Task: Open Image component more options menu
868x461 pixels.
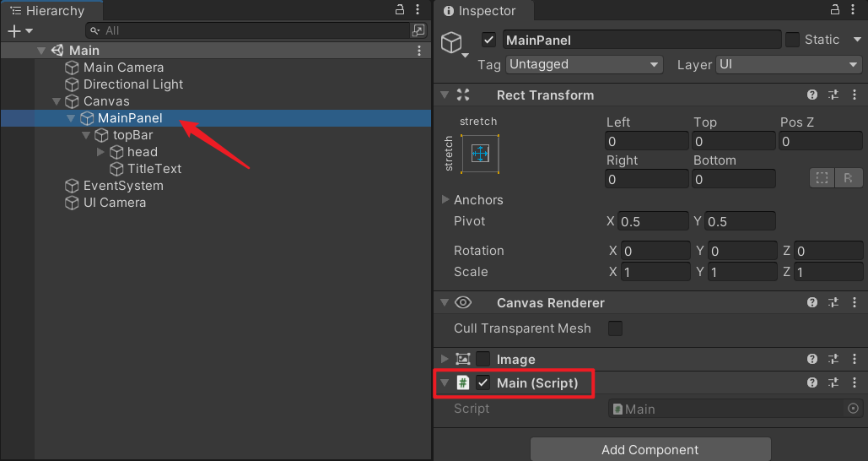Action: pos(855,359)
